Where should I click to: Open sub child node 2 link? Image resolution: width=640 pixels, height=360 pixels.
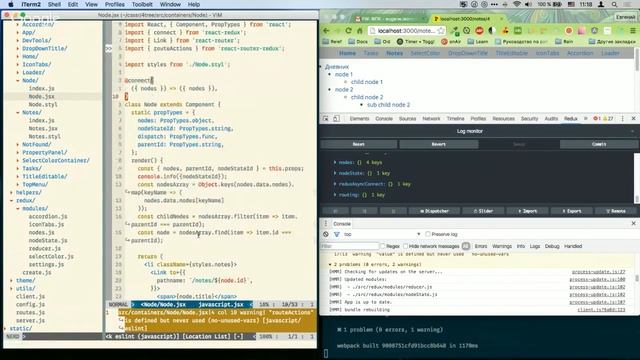389,105
